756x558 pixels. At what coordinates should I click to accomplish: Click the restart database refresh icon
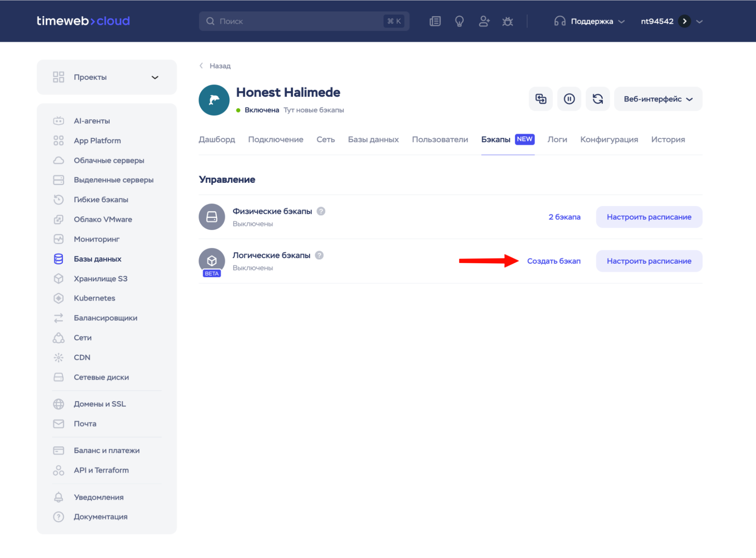point(598,99)
